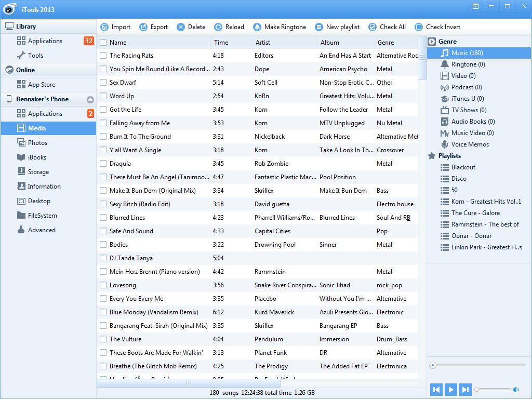
Task: Click Check All button
Action: point(387,27)
